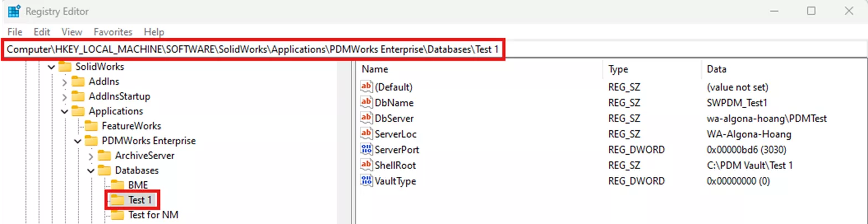The image size is (868, 224).
Task: Select the ArchiveServer key label
Action: 144,155
